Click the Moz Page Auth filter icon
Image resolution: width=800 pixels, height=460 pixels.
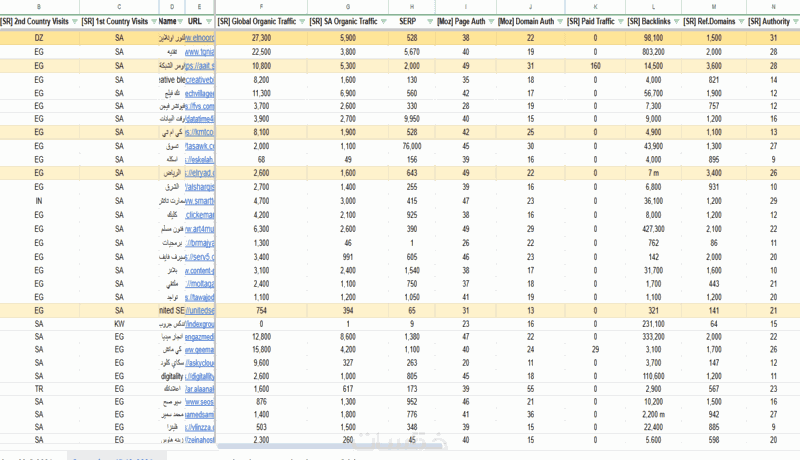coord(491,21)
